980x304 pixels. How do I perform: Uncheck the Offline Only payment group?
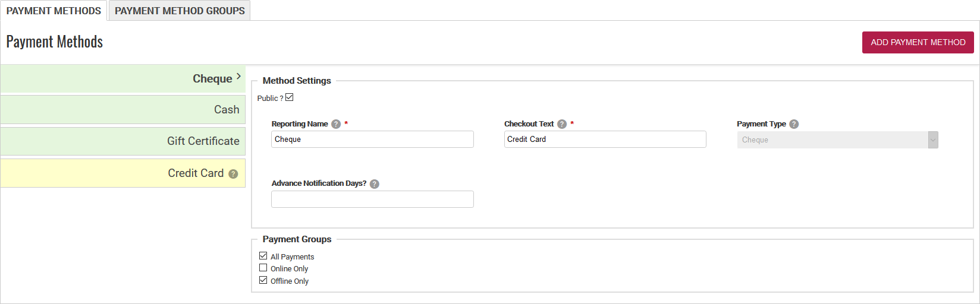263,280
